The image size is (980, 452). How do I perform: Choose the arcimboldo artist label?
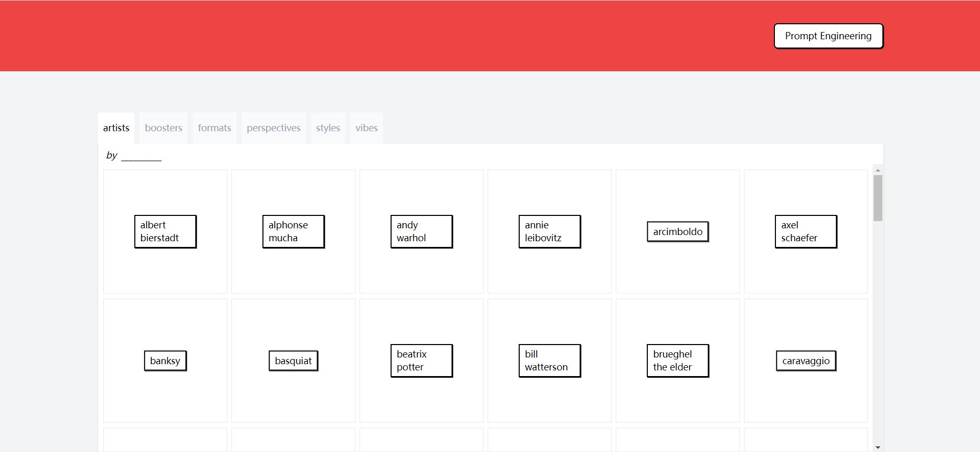point(678,231)
